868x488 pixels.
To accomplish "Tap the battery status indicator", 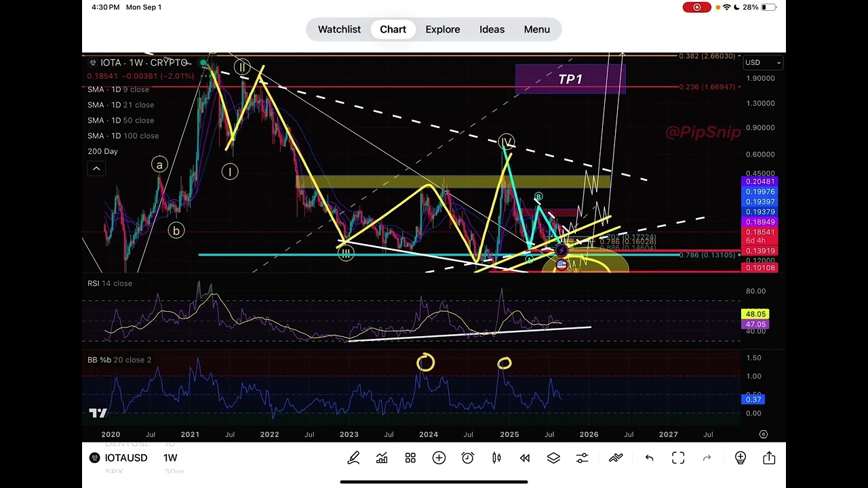I will (x=768, y=7).
